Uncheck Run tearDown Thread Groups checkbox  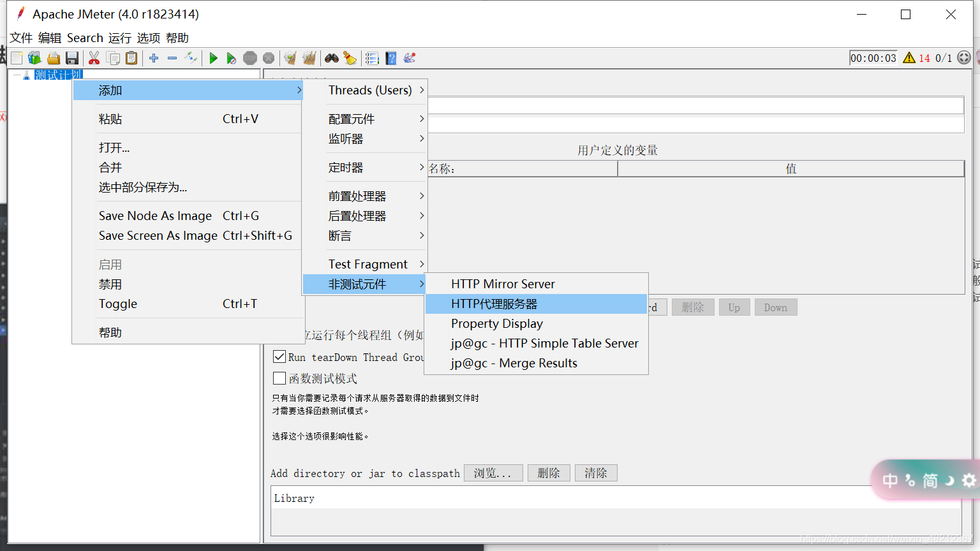(279, 357)
